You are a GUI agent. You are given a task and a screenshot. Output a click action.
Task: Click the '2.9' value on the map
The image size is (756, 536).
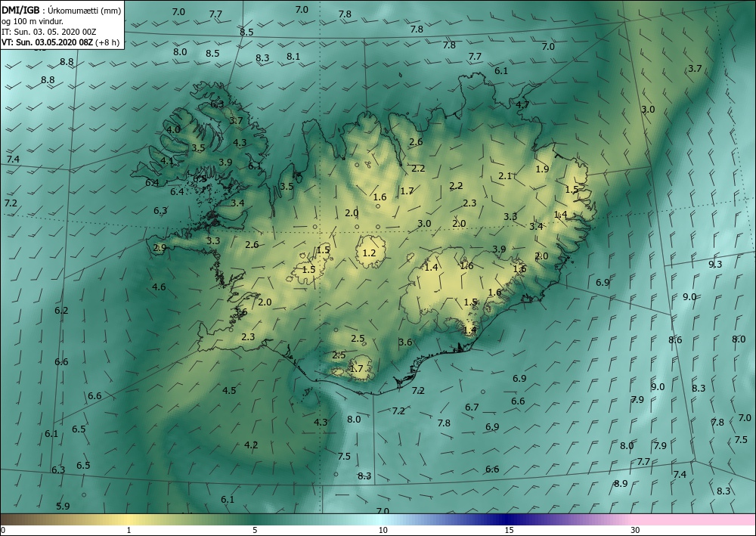click(160, 248)
